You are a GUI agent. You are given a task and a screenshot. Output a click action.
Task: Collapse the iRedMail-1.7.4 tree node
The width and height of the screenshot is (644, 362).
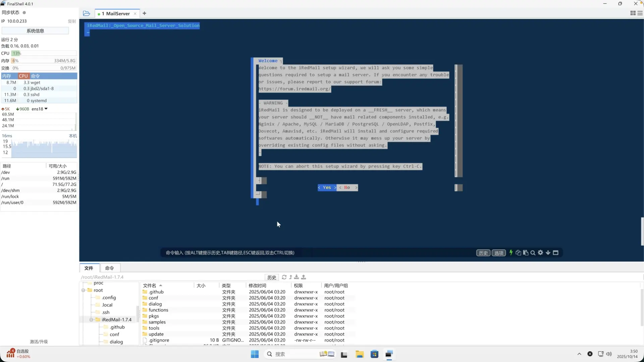(91, 320)
